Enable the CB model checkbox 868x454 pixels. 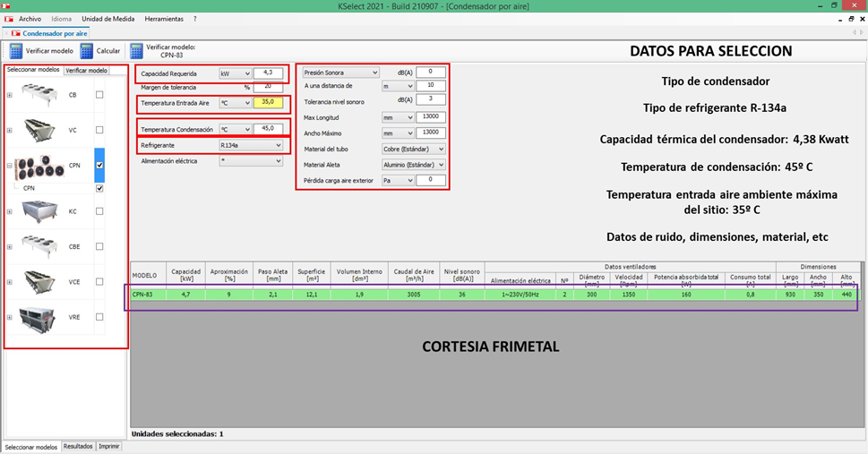(x=99, y=95)
